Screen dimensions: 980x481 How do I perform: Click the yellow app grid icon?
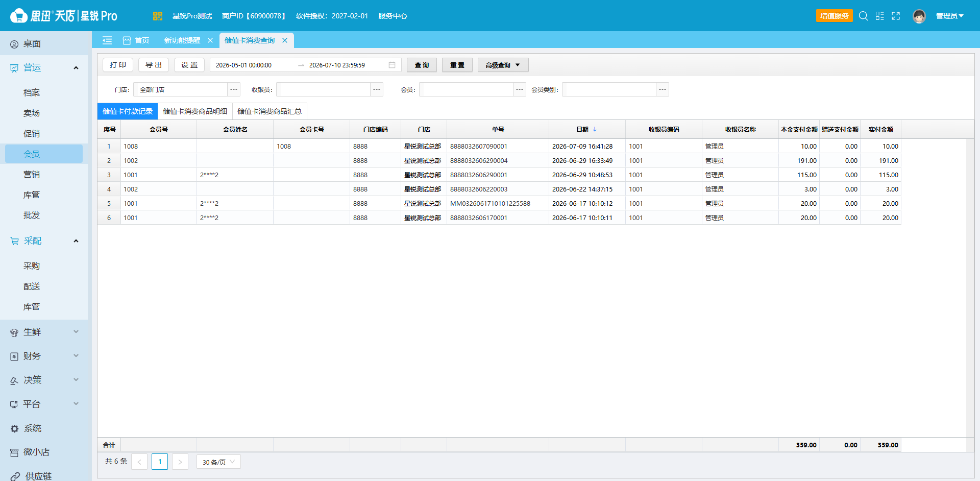pyautogui.click(x=157, y=16)
